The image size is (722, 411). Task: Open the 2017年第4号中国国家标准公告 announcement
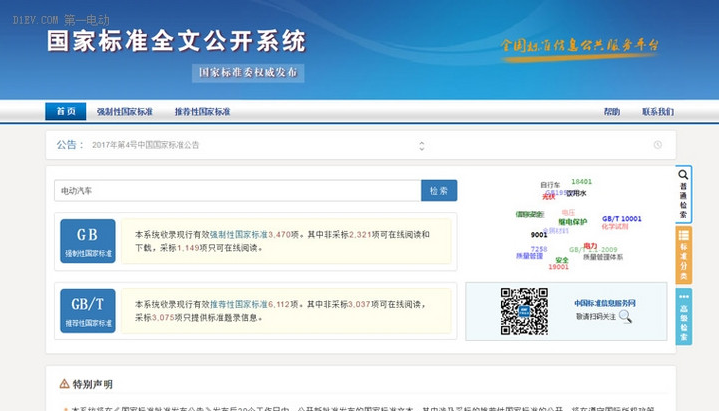[146, 145]
